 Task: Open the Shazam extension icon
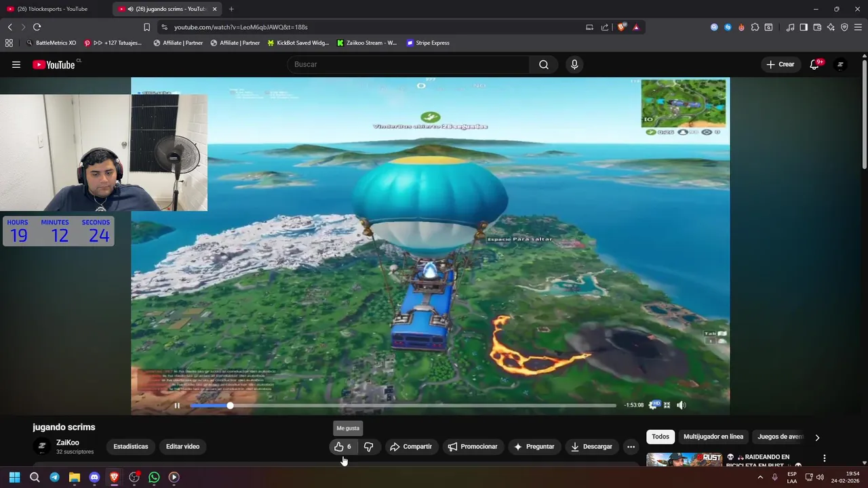click(728, 27)
